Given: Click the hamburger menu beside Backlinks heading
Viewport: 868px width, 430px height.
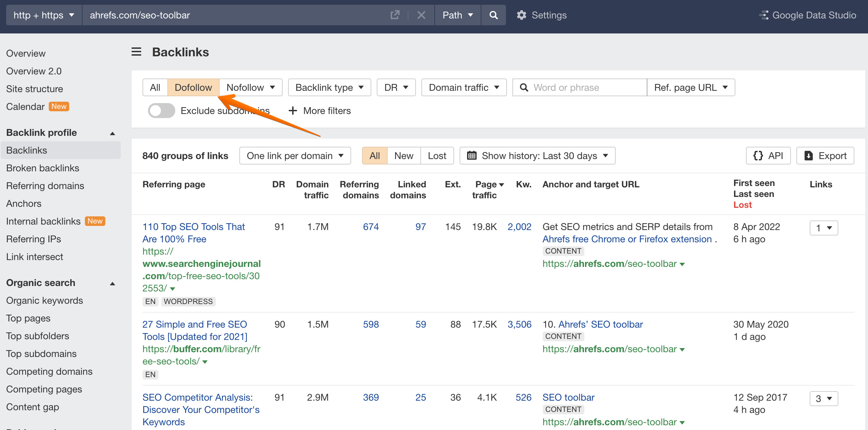Looking at the screenshot, I should tap(136, 52).
